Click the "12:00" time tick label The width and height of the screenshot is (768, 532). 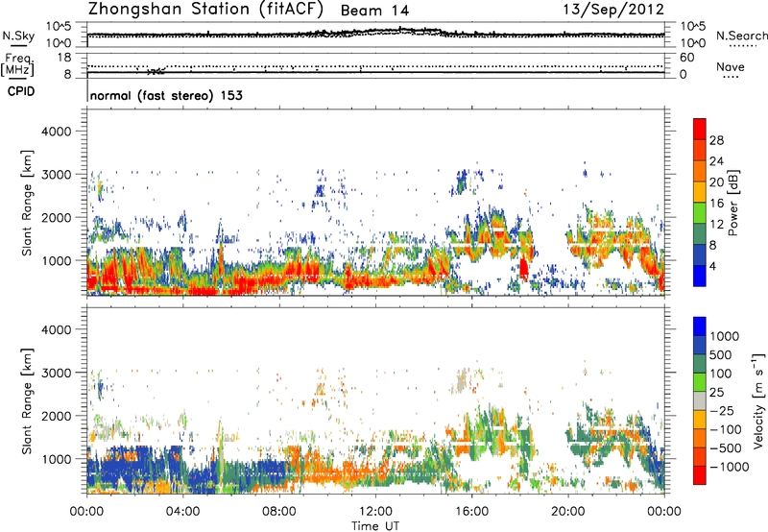pyautogui.click(x=375, y=512)
